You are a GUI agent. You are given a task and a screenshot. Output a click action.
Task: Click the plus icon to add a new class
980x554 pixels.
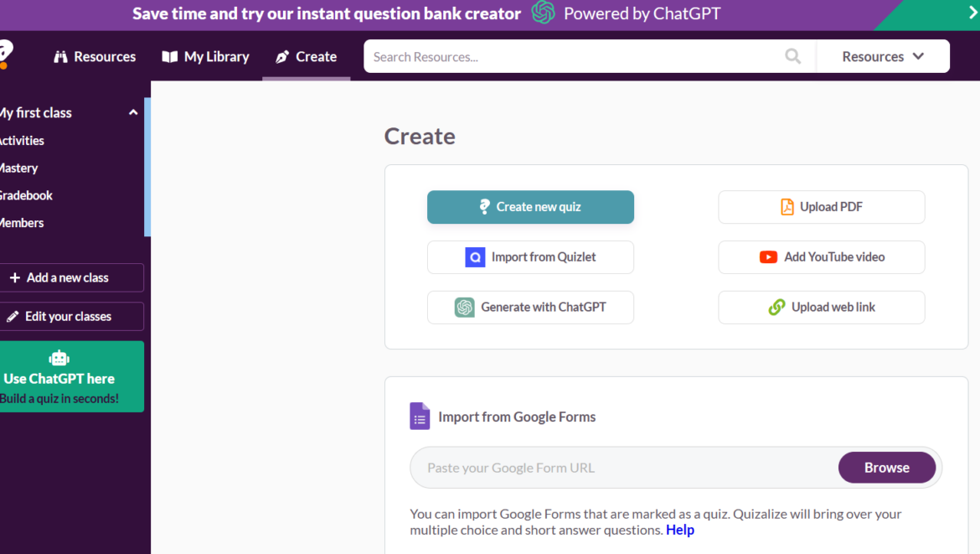point(17,277)
